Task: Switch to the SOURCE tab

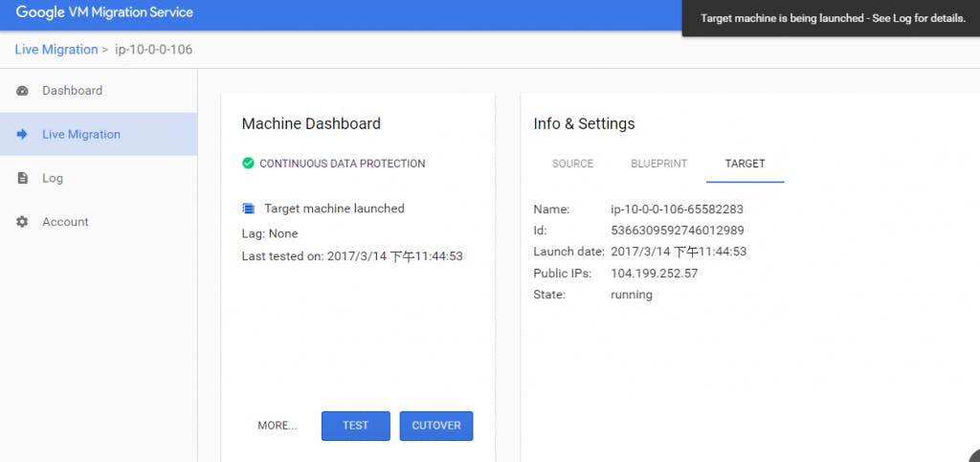Action: [x=572, y=164]
